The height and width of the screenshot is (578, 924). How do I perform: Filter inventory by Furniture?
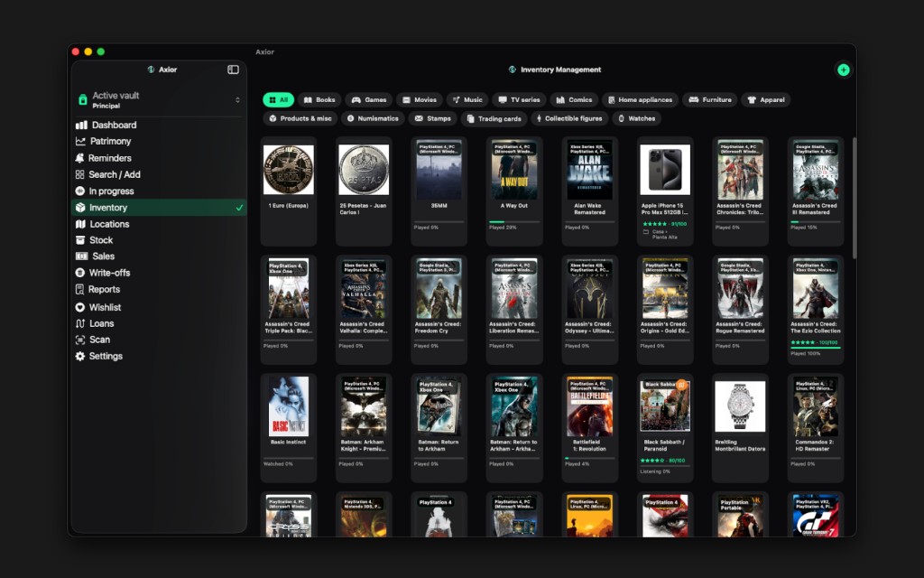click(710, 99)
